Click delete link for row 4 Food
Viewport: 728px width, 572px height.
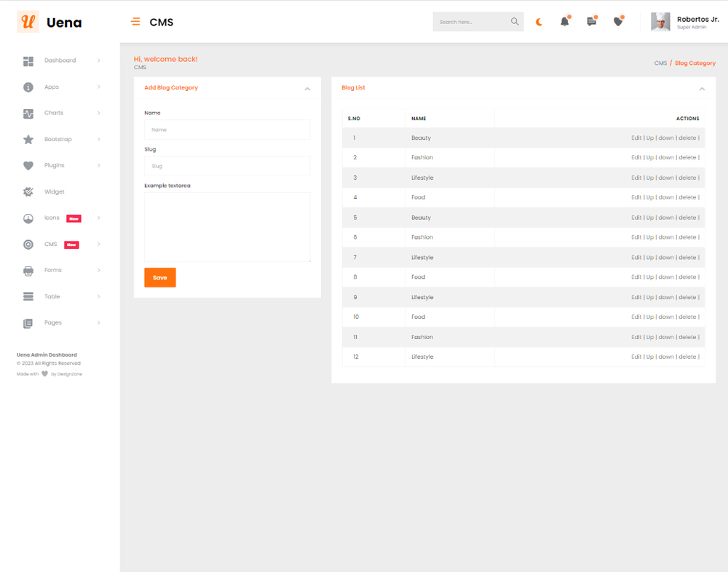click(x=687, y=197)
